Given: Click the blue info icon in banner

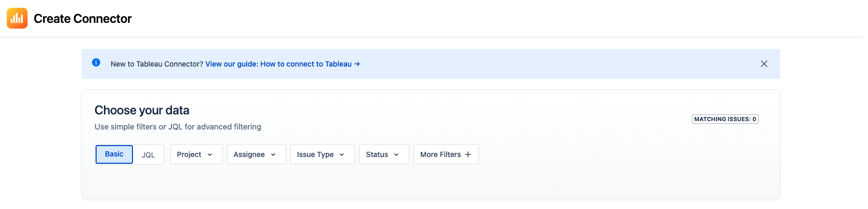Looking at the screenshot, I should pyautogui.click(x=96, y=62).
